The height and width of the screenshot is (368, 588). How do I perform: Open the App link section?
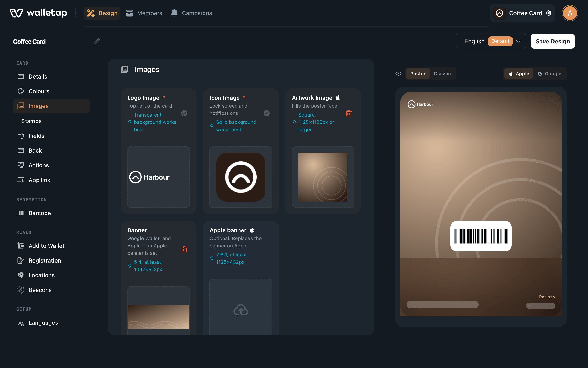(x=51, y=180)
